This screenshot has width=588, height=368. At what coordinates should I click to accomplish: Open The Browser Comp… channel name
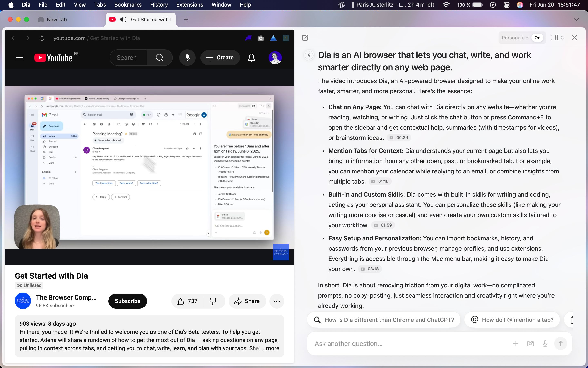[x=66, y=297]
